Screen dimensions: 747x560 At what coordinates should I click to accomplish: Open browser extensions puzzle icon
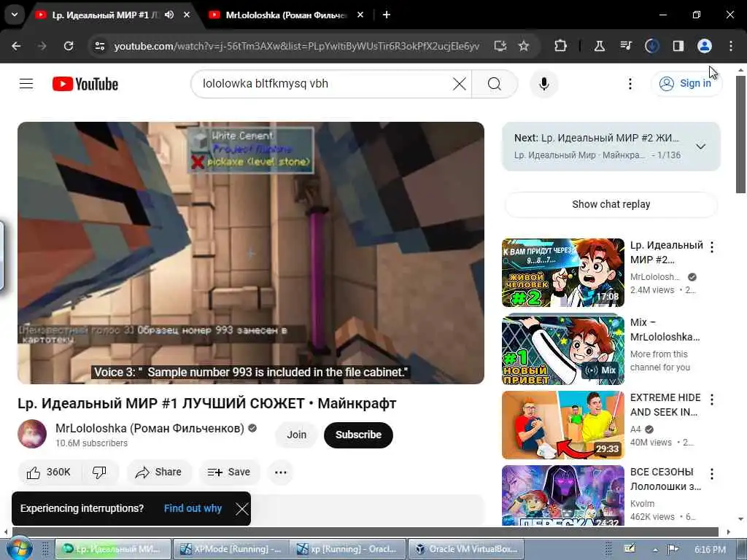pos(561,46)
